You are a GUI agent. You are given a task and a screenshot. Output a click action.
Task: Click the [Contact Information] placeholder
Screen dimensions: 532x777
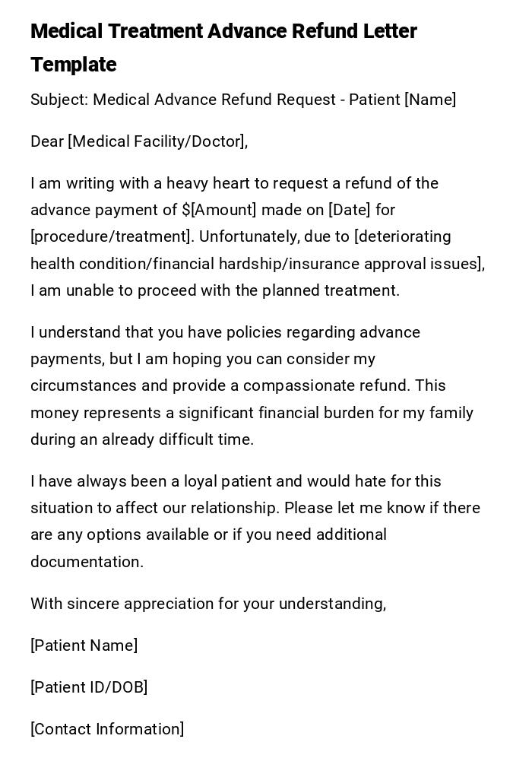tap(107, 729)
